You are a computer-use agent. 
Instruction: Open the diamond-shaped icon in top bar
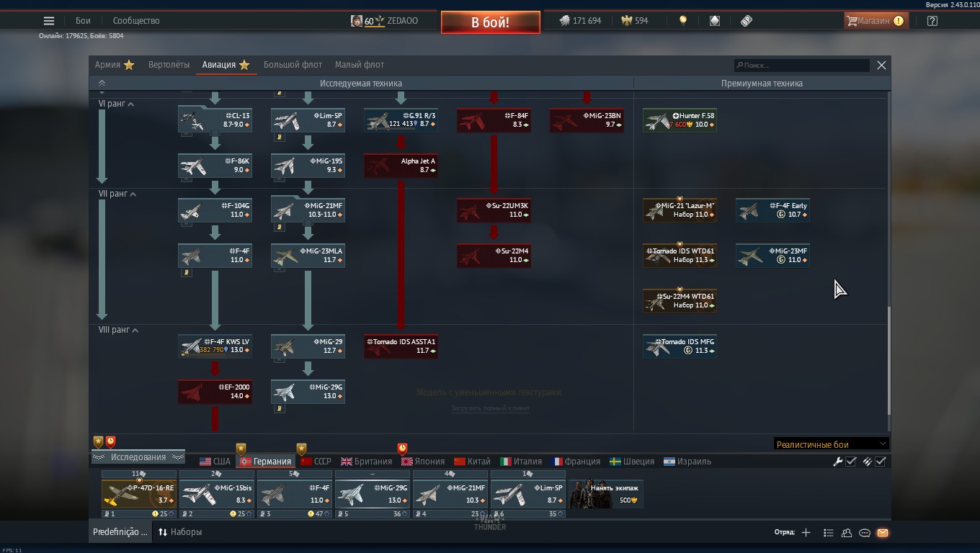click(715, 21)
